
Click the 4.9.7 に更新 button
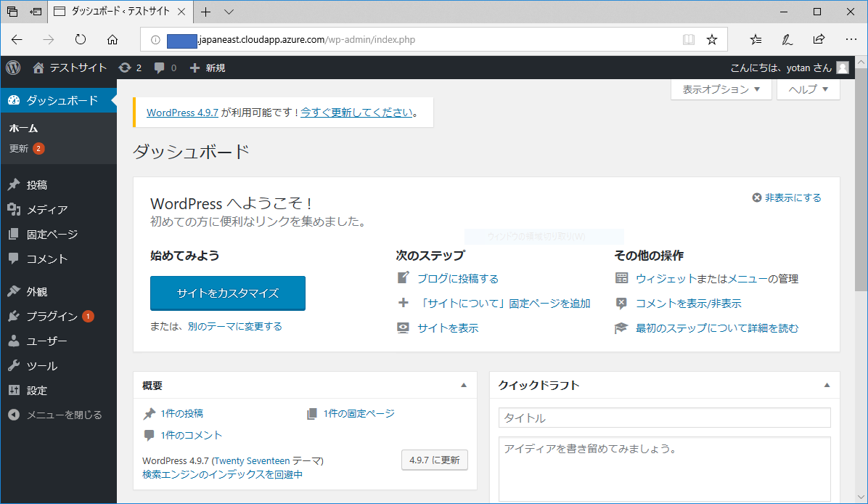tap(435, 460)
